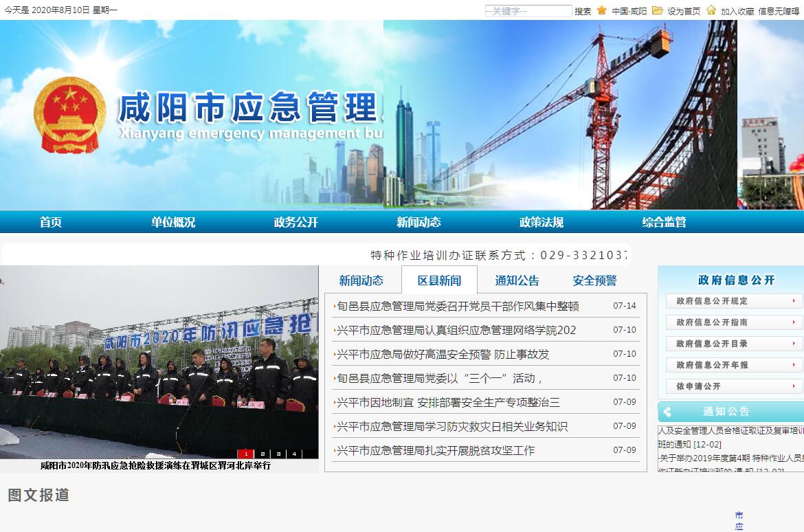Click red arrow next to 政府信息公开规定

click(794, 300)
